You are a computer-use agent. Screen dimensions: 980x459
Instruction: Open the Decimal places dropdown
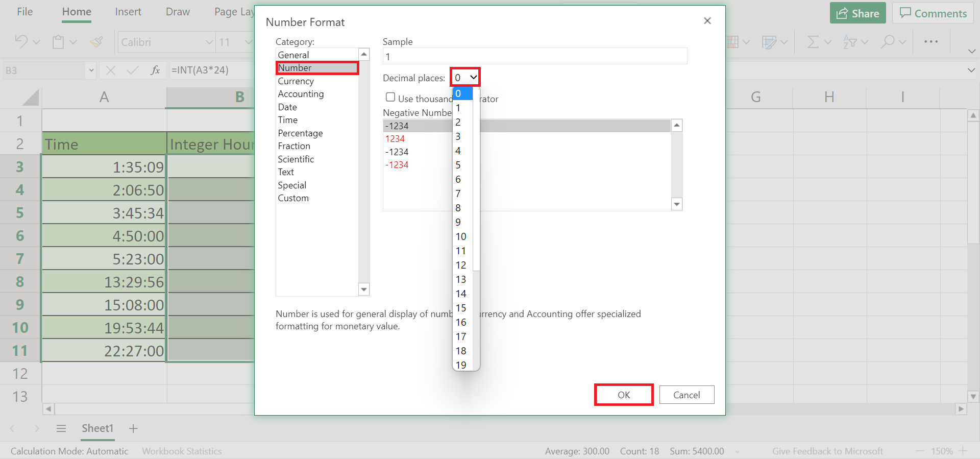[x=465, y=78]
